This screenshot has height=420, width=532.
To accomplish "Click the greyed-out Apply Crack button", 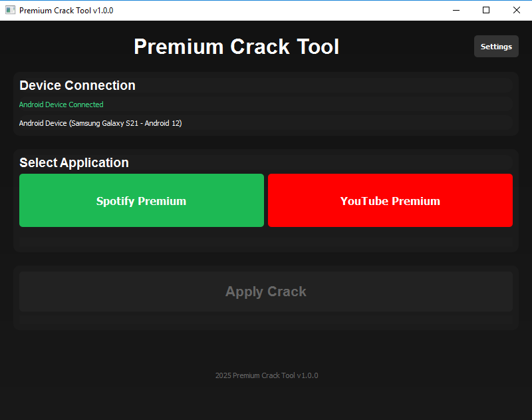I will 266,292.
